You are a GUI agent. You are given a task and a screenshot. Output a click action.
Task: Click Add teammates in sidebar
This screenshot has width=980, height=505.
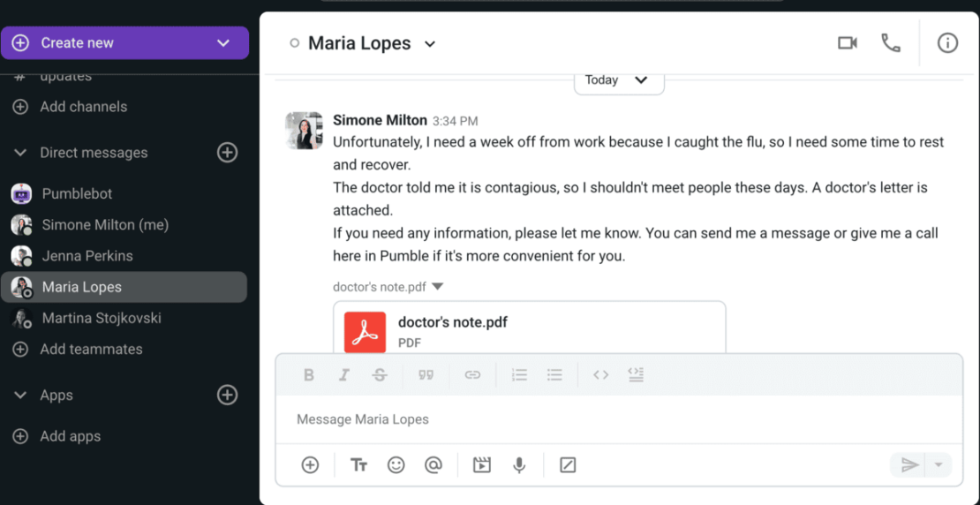point(90,350)
